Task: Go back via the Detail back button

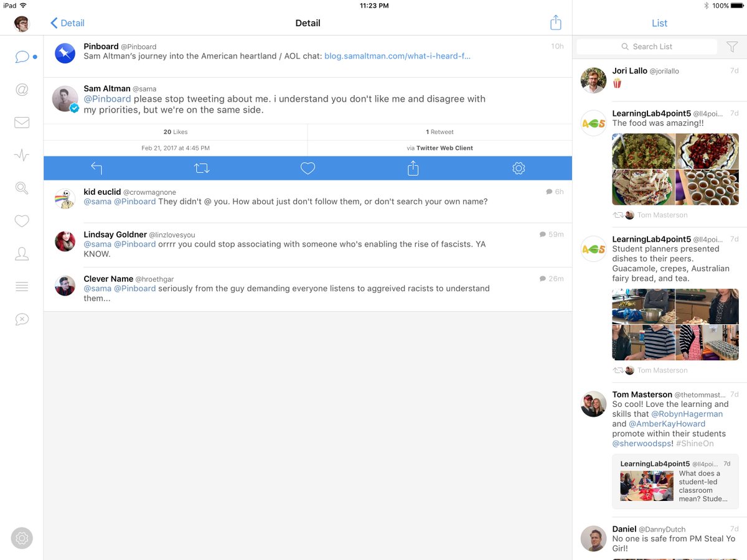Action: pyautogui.click(x=67, y=23)
